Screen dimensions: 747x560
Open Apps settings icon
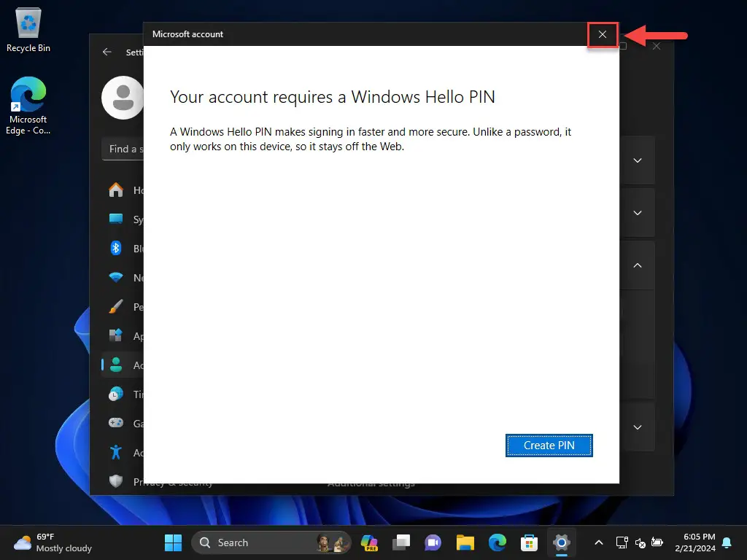click(116, 335)
